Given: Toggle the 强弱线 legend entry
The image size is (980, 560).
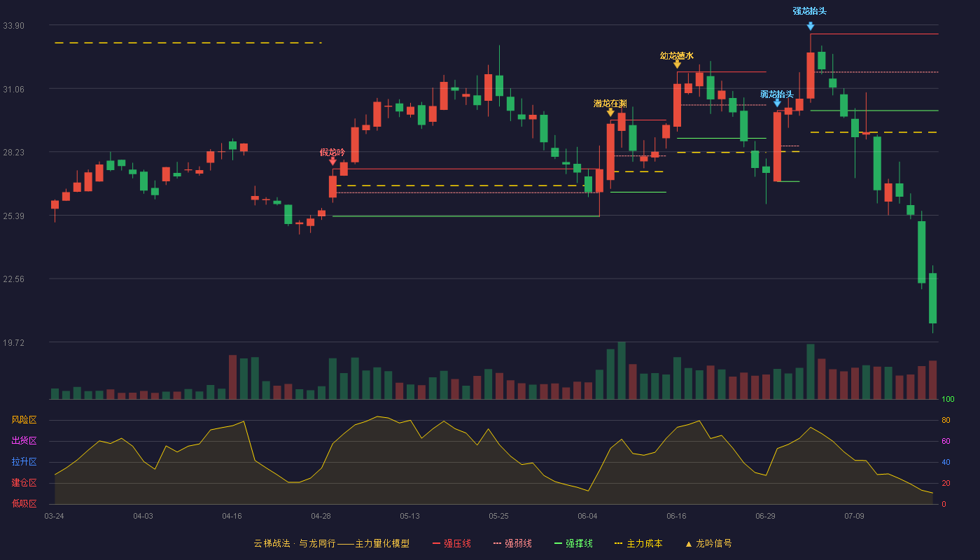Looking at the screenshot, I should click(x=512, y=543).
